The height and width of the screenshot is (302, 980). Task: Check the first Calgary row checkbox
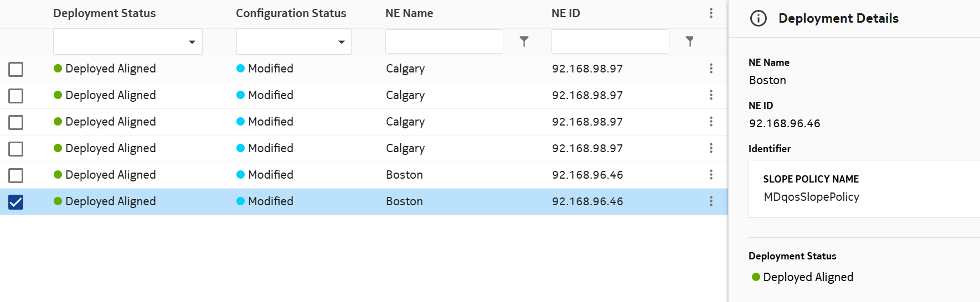[x=16, y=69]
